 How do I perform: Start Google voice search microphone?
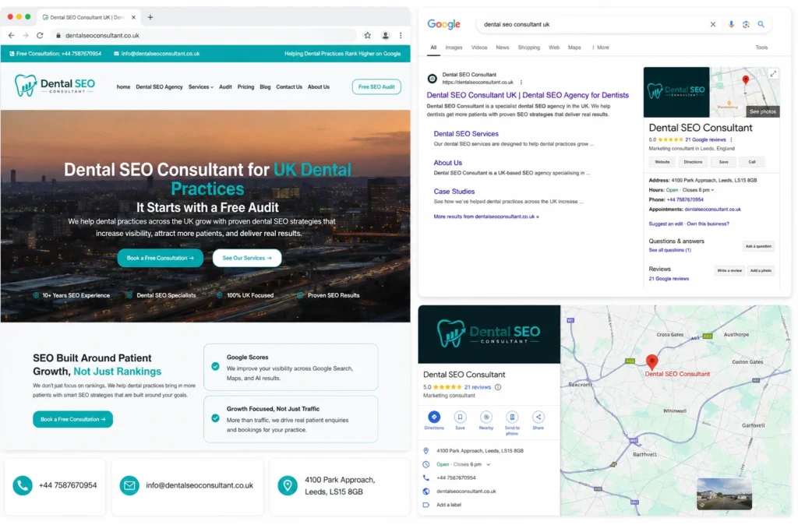(x=731, y=24)
